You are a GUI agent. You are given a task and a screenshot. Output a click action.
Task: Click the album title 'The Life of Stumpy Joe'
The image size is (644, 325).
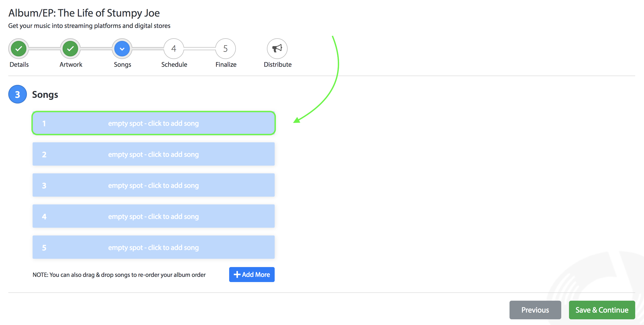[109, 13]
